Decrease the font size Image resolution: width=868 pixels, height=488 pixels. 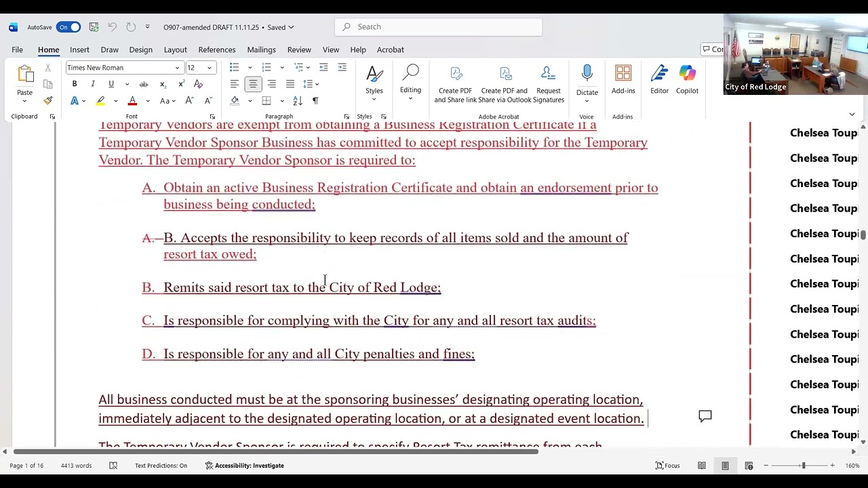[x=208, y=100]
